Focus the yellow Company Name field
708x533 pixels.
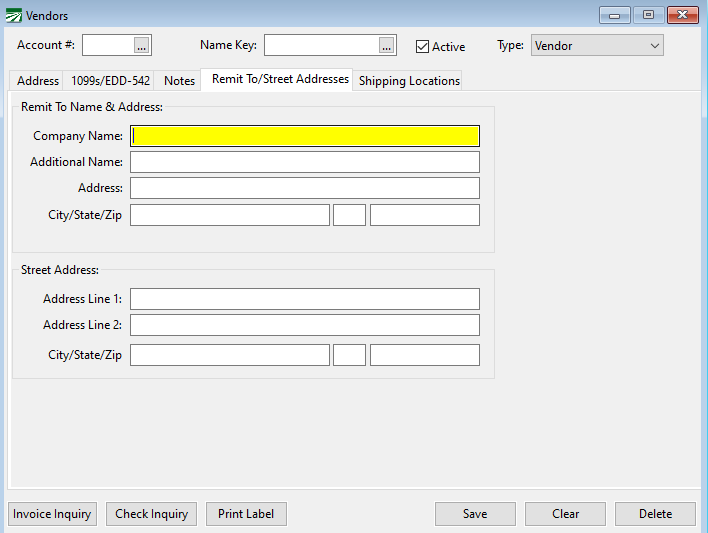(x=305, y=136)
